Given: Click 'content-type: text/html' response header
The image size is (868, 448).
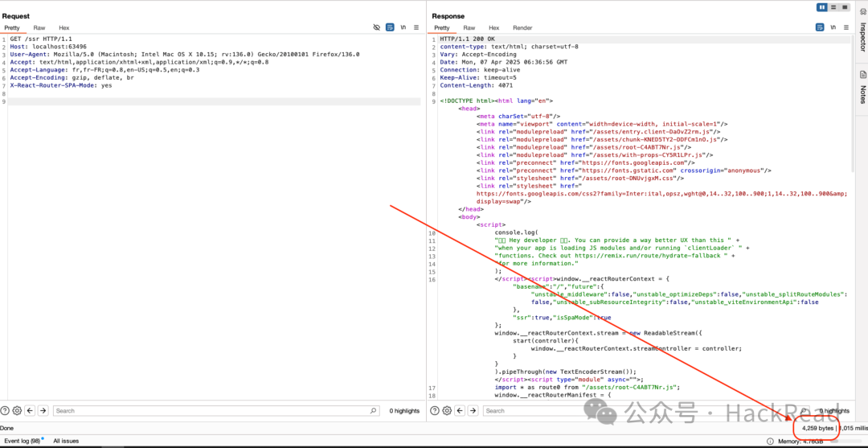Looking at the screenshot, I should (x=509, y=47).
